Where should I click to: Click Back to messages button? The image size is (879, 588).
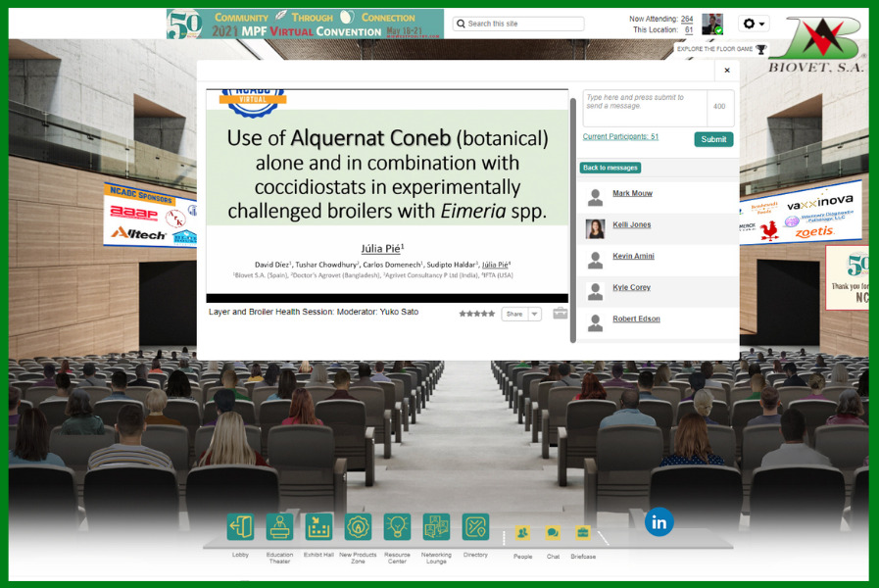click(610, 168)
